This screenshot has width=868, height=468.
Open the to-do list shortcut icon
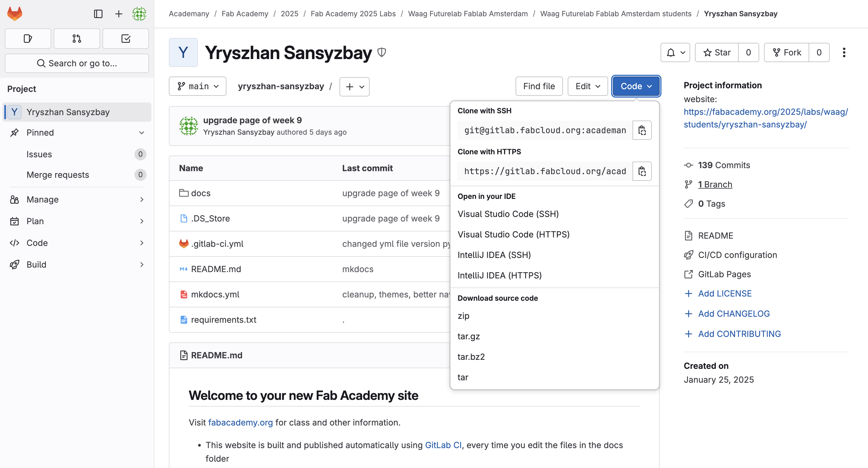point(126,39)
